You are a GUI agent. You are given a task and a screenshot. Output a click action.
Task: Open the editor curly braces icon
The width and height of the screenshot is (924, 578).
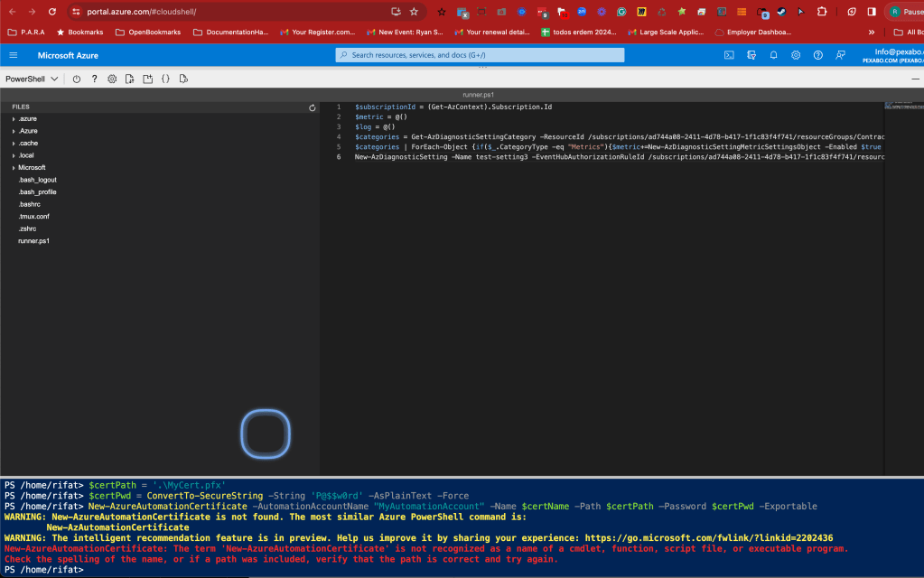165,79
